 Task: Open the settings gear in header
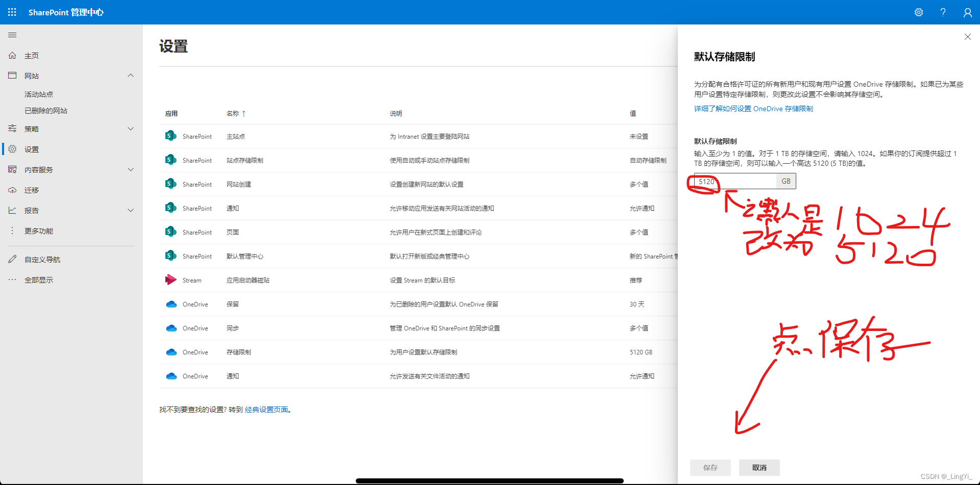pos(919,12)
